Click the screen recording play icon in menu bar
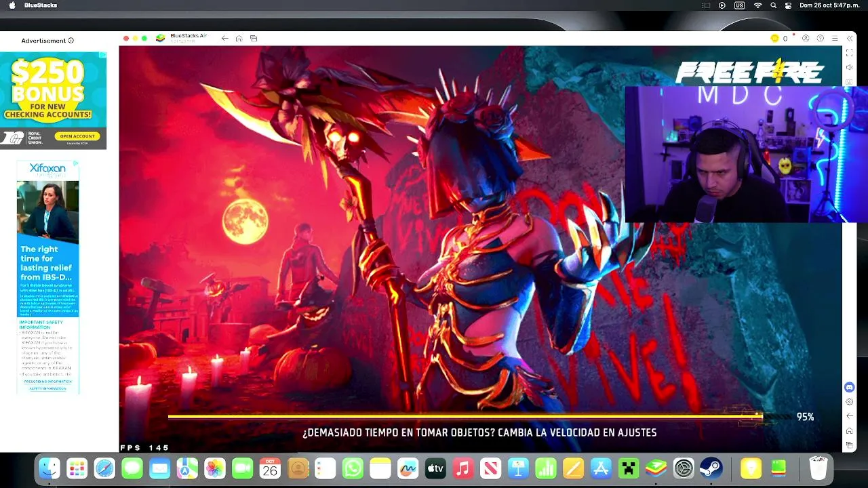The height and width of the screenshot is (488, 868). click(722, 5)
